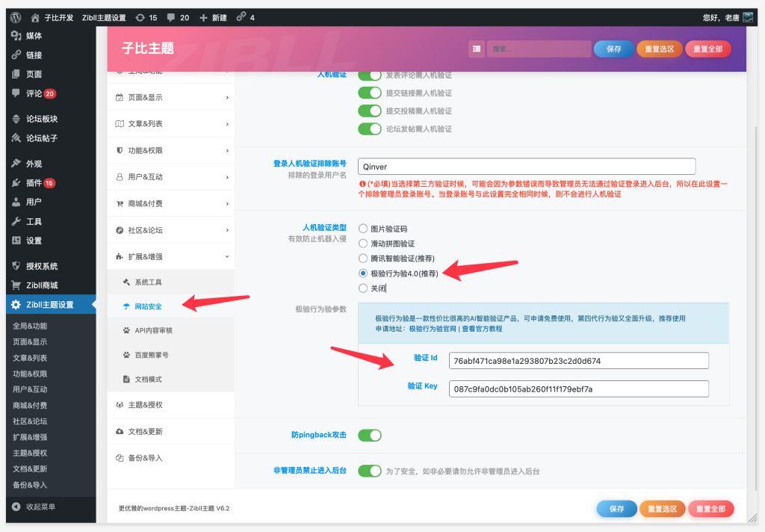The height and width of the screenshot is (532, 765).
Task: Click the 插件 plugins icon
Action: [16, 182]
